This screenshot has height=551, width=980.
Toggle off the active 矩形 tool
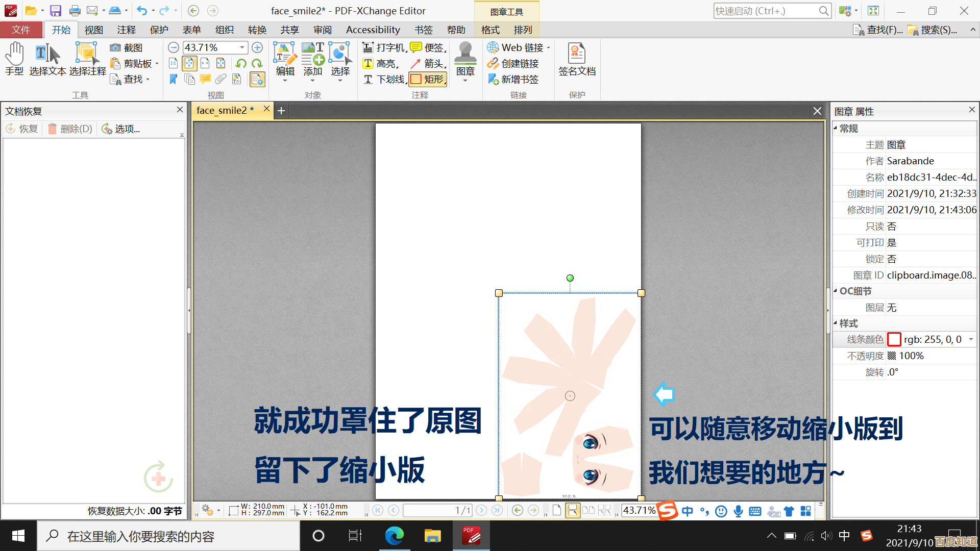(x=428, y=79)
